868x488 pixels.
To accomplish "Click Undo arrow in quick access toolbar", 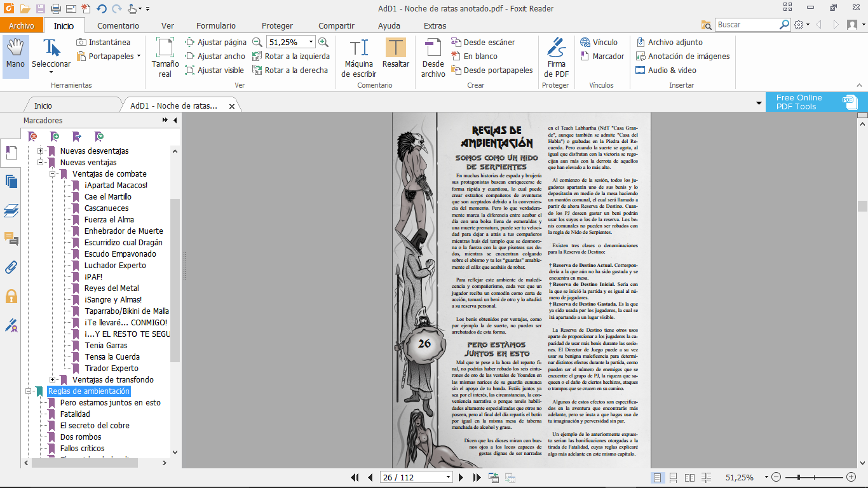I will coord(102,9).
